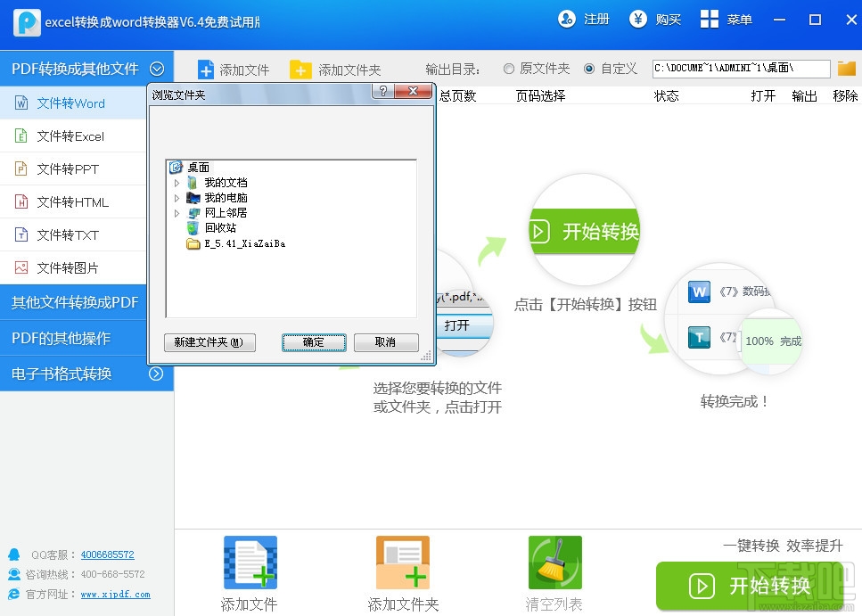862x616 pixels.
Task: Click the 购买 yen icon in the title bar
Action: pyautogui.click(x=638, y=18)
